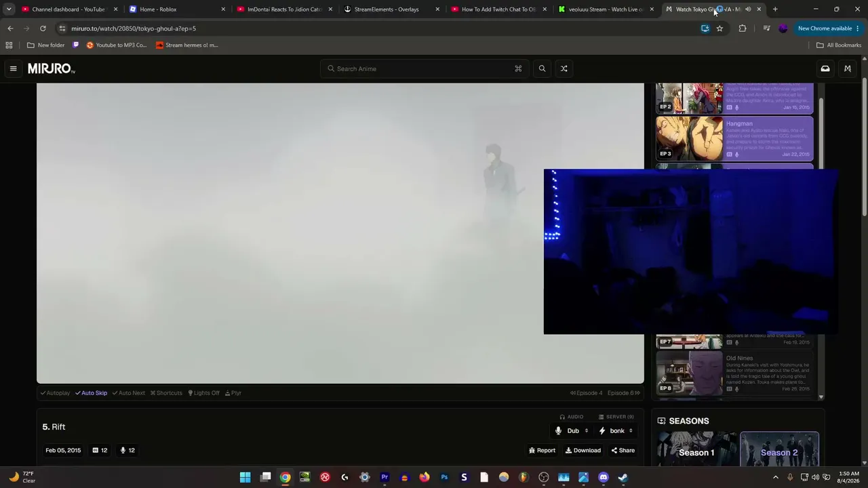Viewport: 868px width, 488px height.
Task: Open Discord from the taskbar
Action: pos(604,477)
